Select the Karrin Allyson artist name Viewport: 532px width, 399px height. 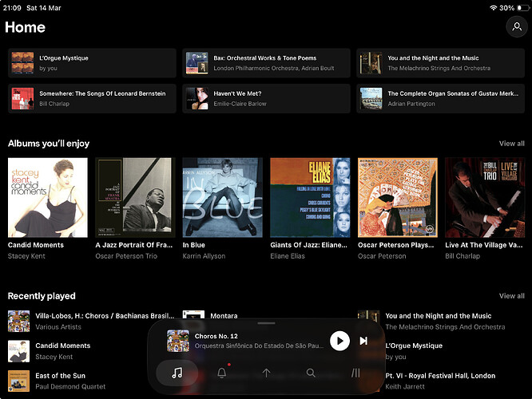pos(204,256)
